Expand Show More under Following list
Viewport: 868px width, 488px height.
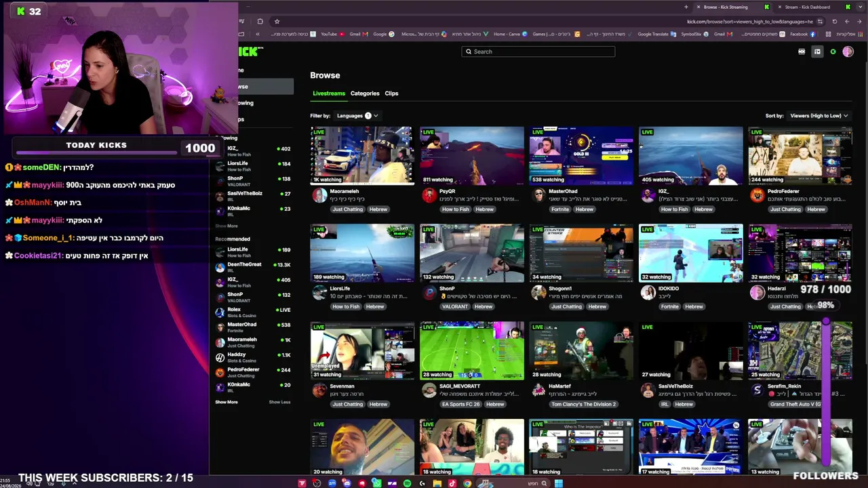[226, 226]
